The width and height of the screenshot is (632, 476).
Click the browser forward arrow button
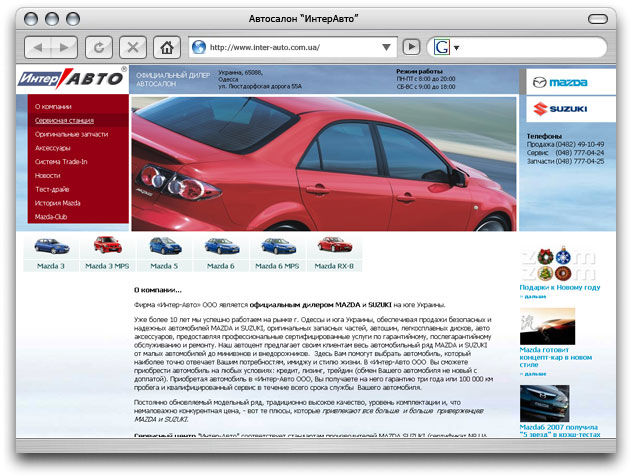pos(64,48)
